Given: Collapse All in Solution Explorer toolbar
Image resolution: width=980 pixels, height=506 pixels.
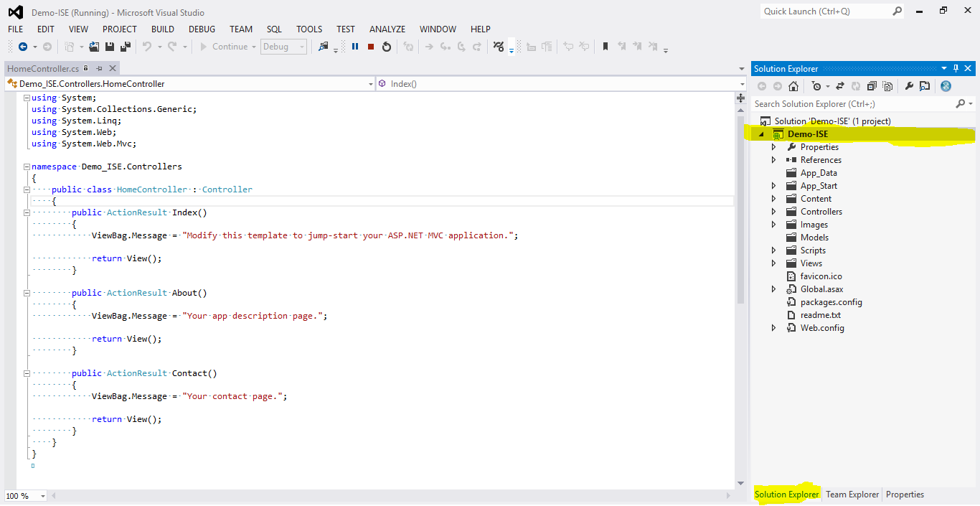Looking at the screenshot, I should tap(872, 86).
